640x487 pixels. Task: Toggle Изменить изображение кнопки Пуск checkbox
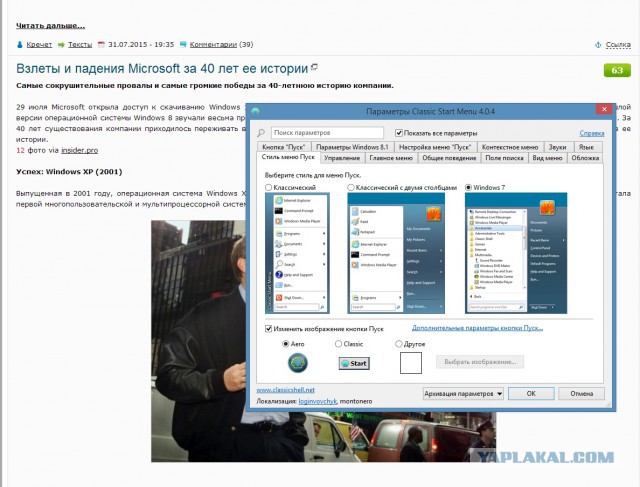pos(269,329)
